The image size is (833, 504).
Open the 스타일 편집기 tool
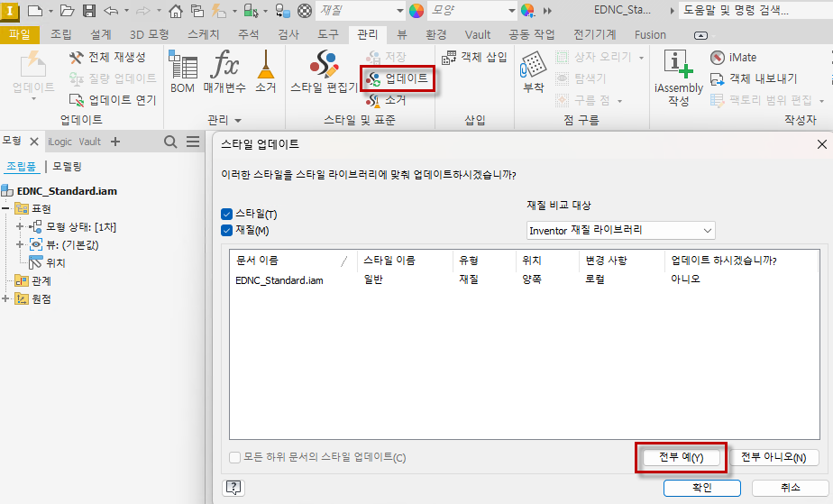coord(324,71)
